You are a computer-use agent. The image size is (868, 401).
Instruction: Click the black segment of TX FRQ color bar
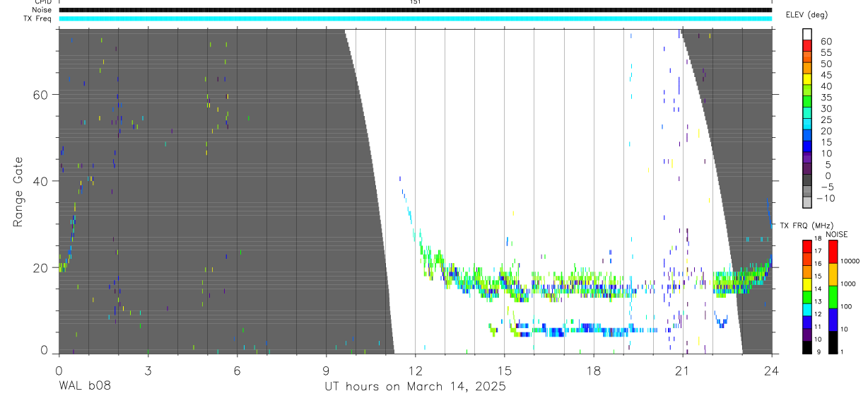point(807,347)
